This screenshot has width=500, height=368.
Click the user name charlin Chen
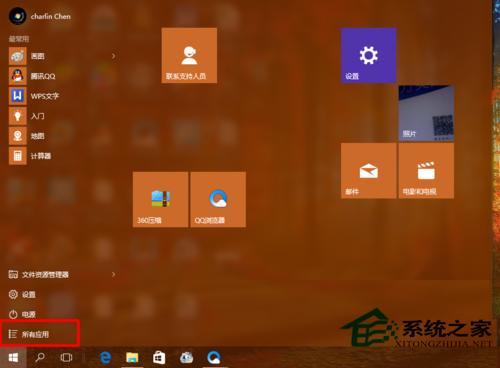coord(51,16)
